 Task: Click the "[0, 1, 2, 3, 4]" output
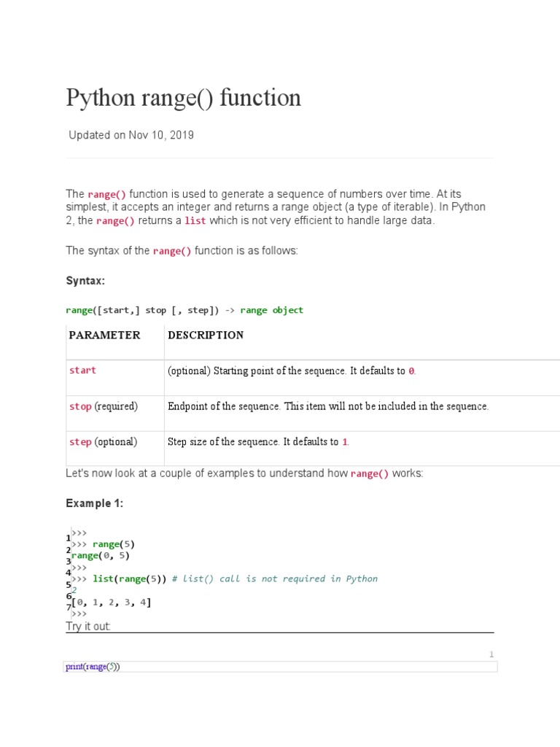pyautogui.click(x=112, y=603)
